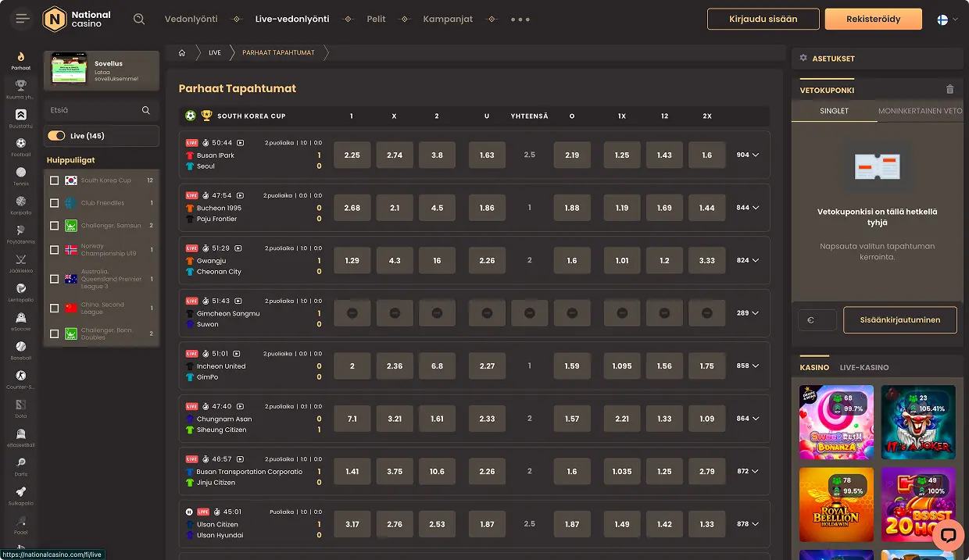Switch to Singlet bet slip tab
The height and width of the screenshot is (560, 969).
click(834, 111)
